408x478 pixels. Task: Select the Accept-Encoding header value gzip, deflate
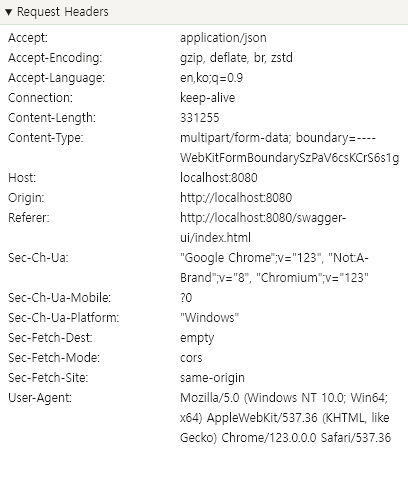[236, 58]
